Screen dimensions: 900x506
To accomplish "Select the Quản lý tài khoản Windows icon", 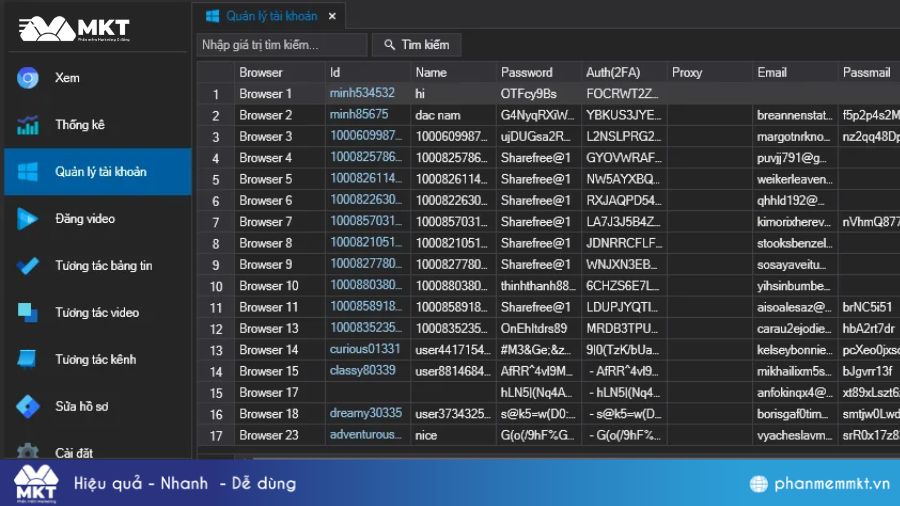I will 28,172.
